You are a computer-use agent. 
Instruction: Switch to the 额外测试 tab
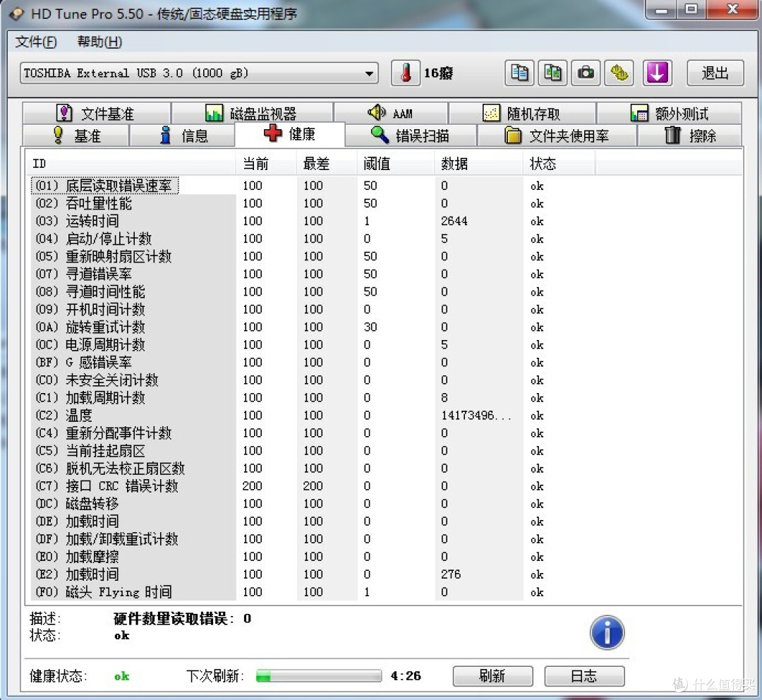coord(669,114)
